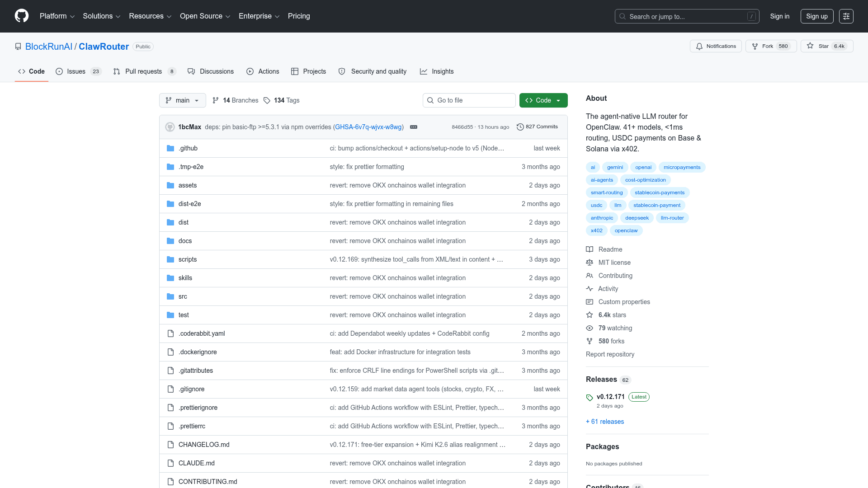Open the GitHub home logo
Screen dimensions: 868x488
(22, 16)
